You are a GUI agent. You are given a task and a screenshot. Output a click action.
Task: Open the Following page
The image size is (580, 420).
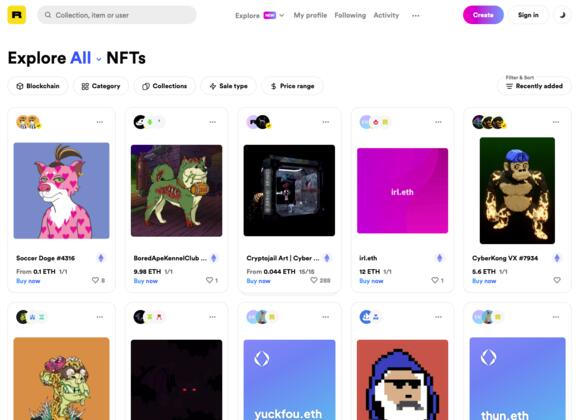coord(350,15)
